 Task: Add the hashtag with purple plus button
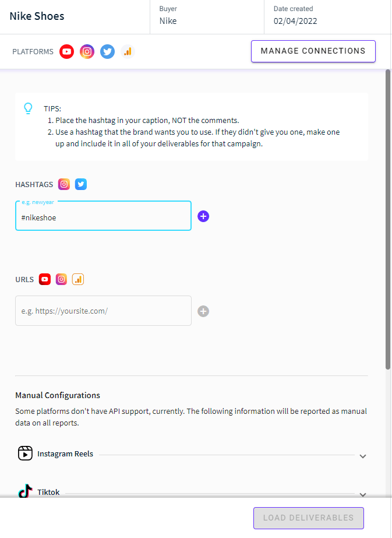203,216
